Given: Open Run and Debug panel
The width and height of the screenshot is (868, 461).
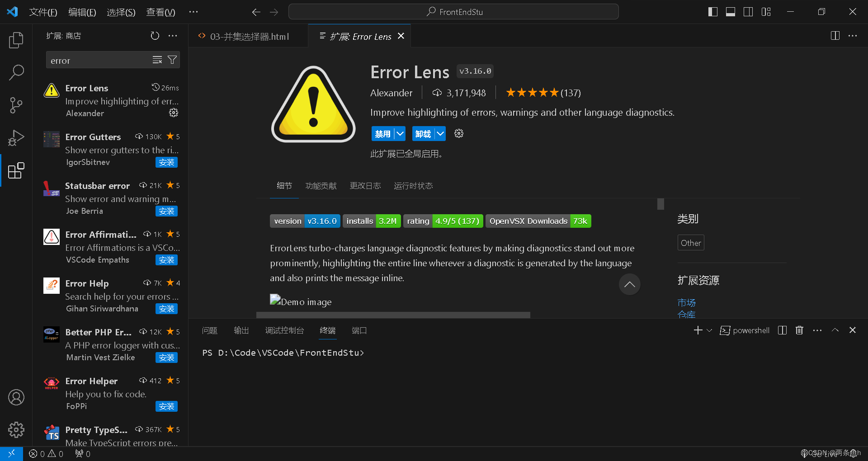Looking at the screenshot, I should tap(16, 137).
